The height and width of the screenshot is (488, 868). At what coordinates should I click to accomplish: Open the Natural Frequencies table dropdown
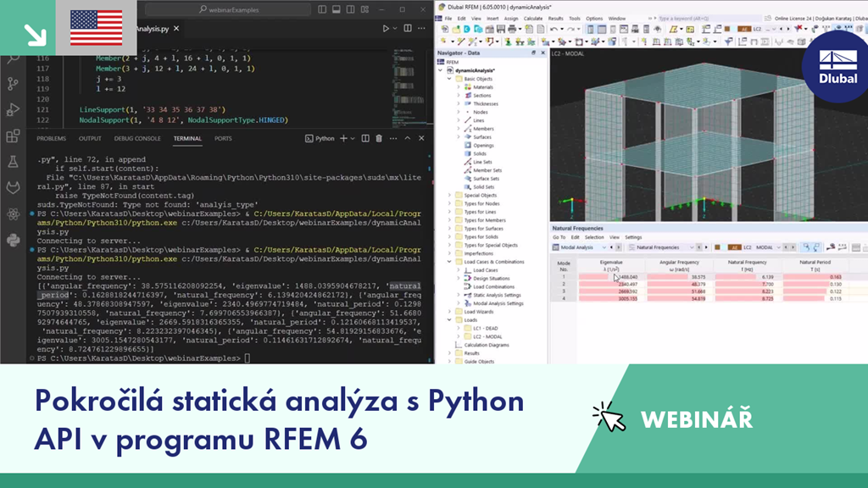[x=692, y=247]
